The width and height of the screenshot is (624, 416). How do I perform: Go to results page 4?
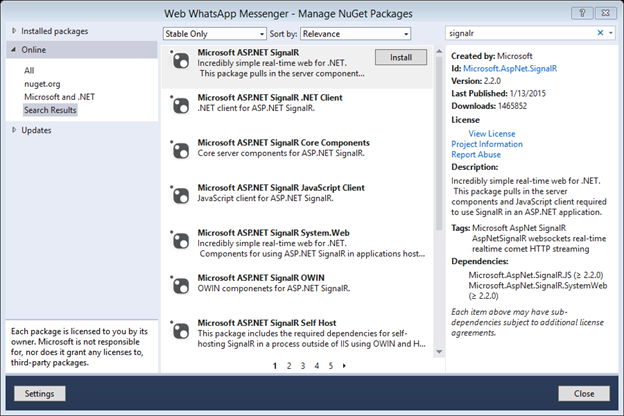point(317,365)
